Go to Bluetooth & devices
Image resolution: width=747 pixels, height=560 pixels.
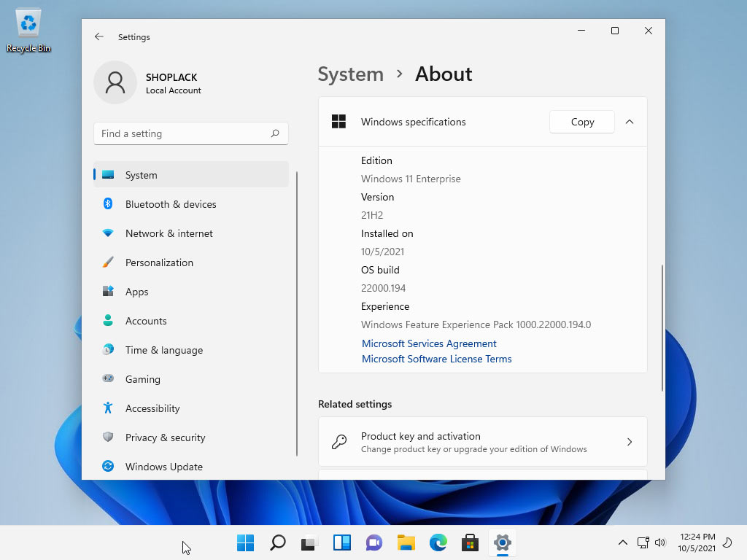coord(191,204)
